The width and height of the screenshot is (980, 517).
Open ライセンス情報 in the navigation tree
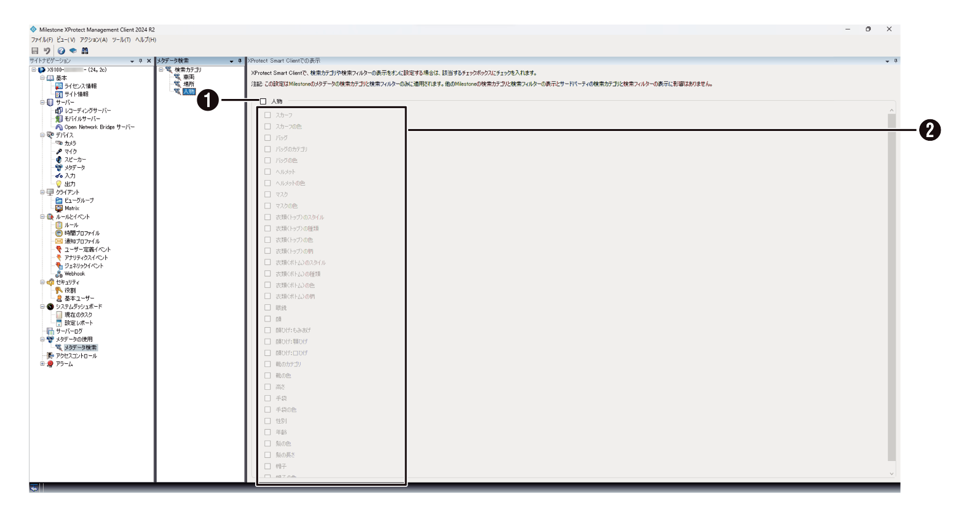pyautogui.click(x=80, y=86)
